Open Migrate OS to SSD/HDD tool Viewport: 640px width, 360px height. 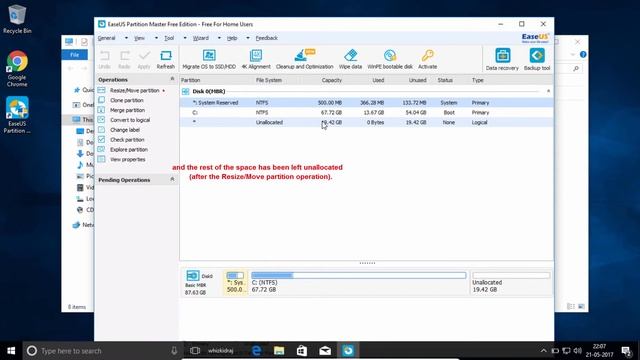pos(209,59)
